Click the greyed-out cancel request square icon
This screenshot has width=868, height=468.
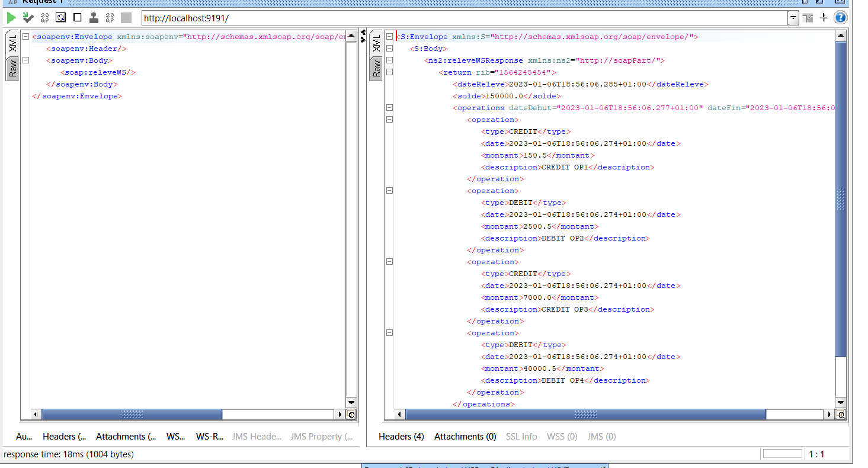click(x=126, y=18)
